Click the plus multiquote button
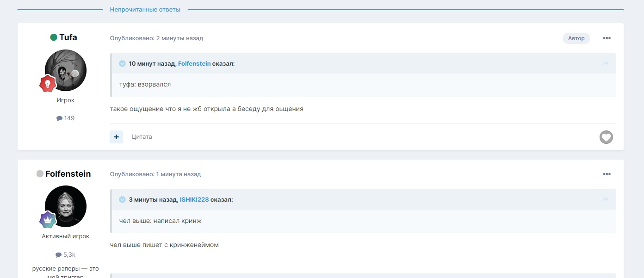 click(x=116, y=137)
